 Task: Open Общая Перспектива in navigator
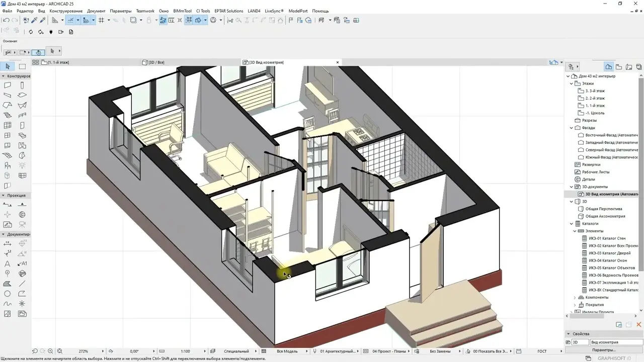tap(604, 209)
